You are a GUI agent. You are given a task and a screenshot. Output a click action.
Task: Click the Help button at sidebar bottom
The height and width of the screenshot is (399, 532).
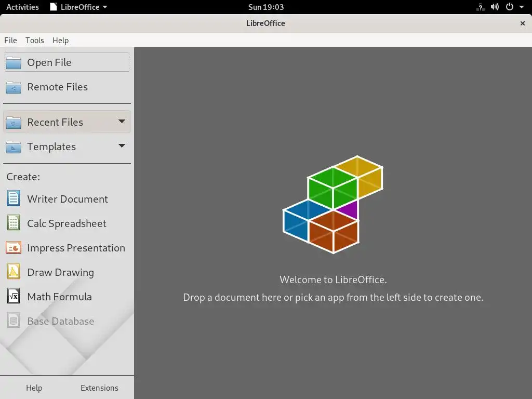tap(34, 388)
